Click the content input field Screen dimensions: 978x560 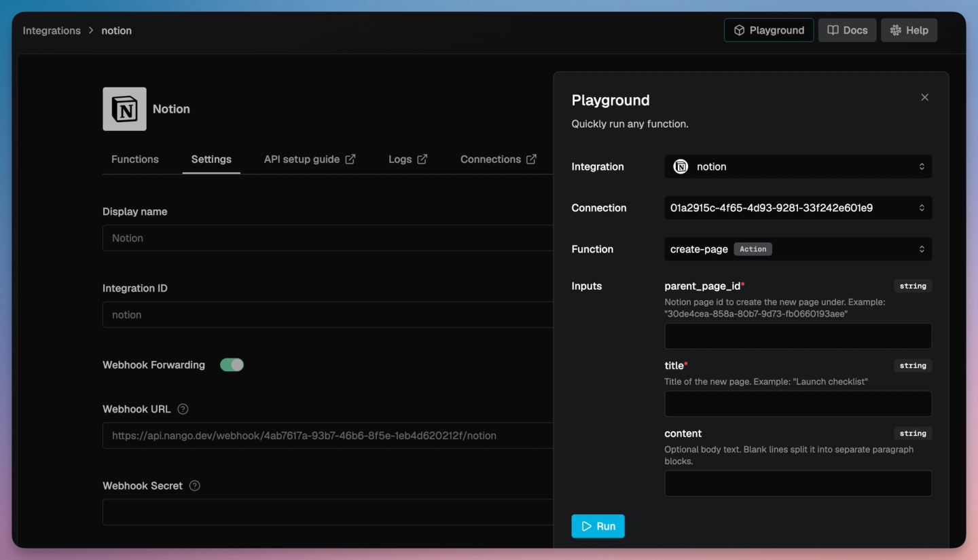click(x=798, y=483)
